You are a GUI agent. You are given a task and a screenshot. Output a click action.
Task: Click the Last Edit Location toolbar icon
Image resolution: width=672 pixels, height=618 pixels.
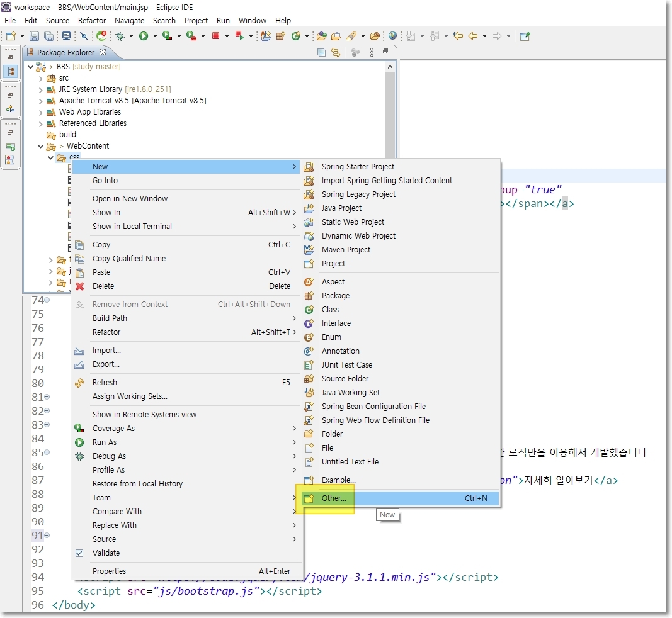coord(458,36)
